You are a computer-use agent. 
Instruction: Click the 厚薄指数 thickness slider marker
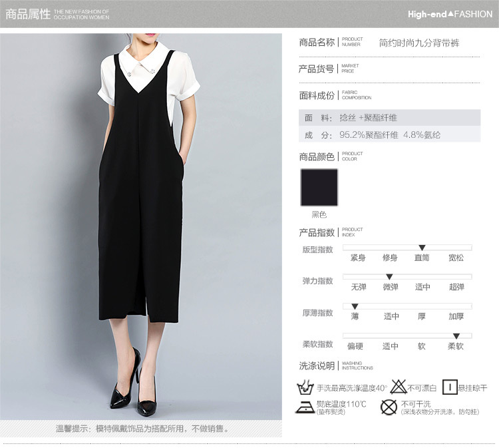click(355, 306)
